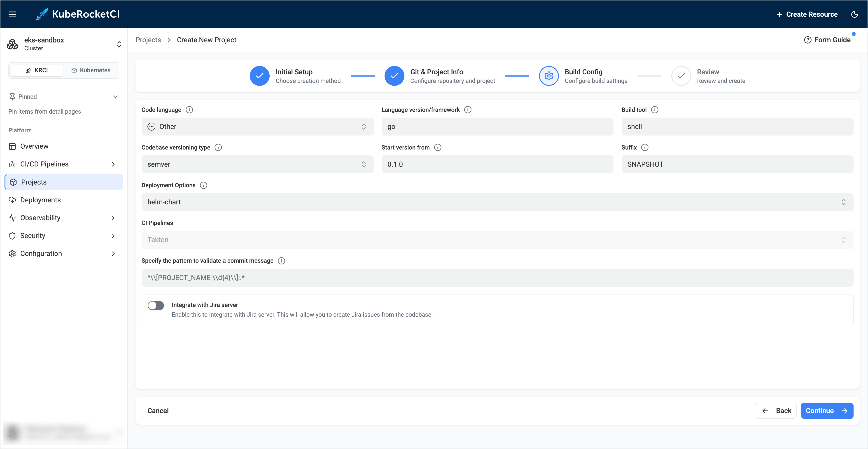The width and height of the screenshot is (868, 449).
Task: Click the Observability pulse icon
Action: coord(12,218)
